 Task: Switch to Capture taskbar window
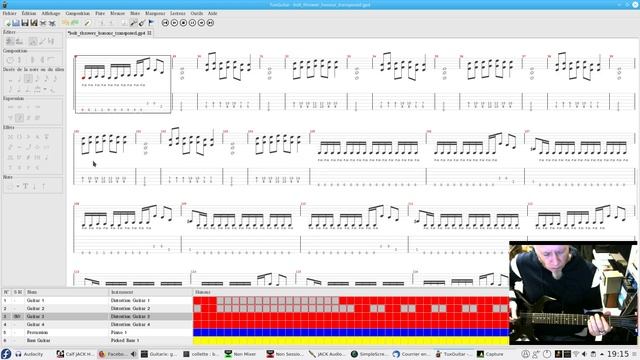[490, 354]
